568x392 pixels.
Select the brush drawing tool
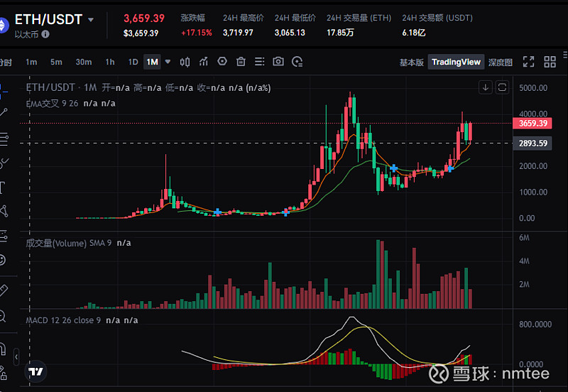point(4,163)
